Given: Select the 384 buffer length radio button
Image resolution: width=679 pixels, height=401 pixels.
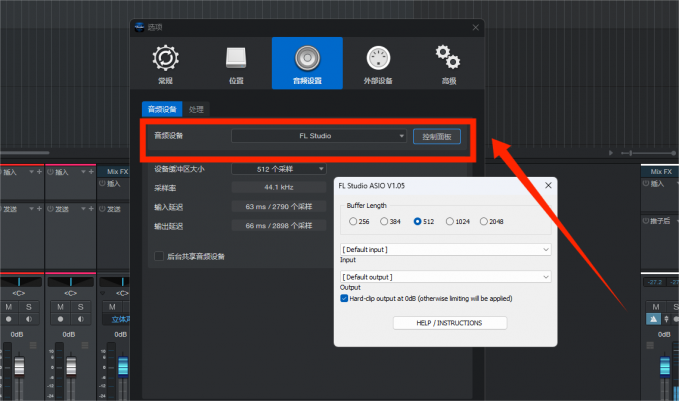Looking at the screenshot, I should pos(384,221).
